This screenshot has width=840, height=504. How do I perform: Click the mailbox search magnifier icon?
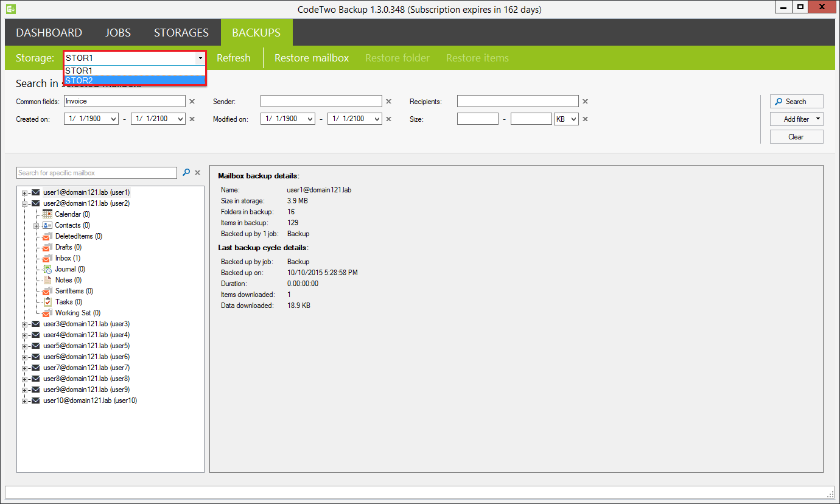187,172
